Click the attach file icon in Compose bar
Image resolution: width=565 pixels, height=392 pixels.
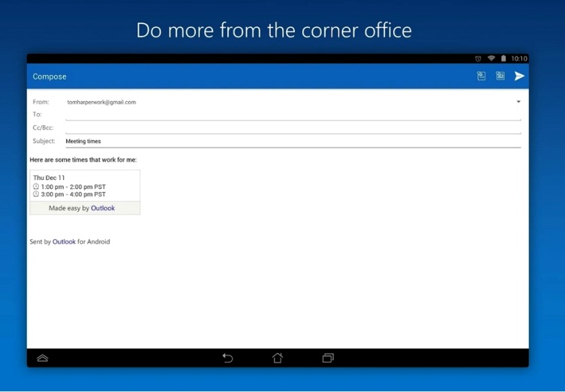coord(481,76)
